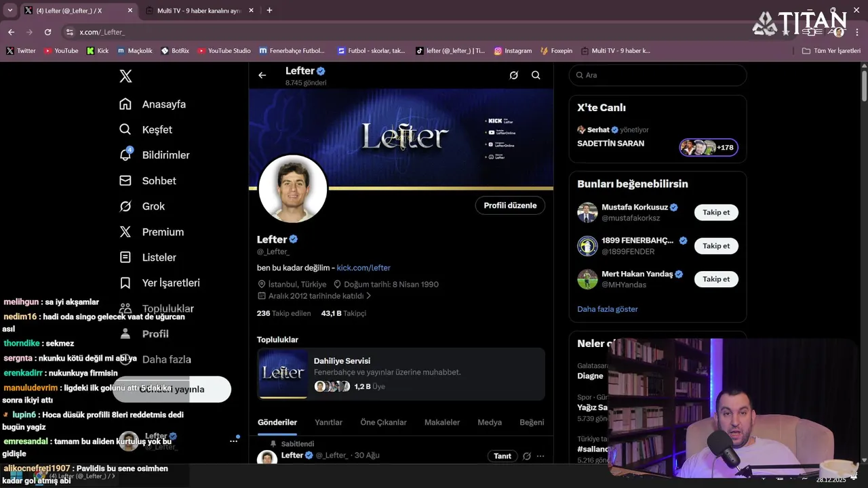Click the bookmark icon in sidebar

[x=125, y=283]
